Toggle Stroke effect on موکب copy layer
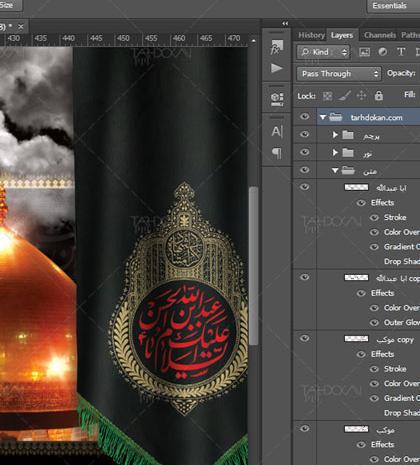 (x=375, y=369)
